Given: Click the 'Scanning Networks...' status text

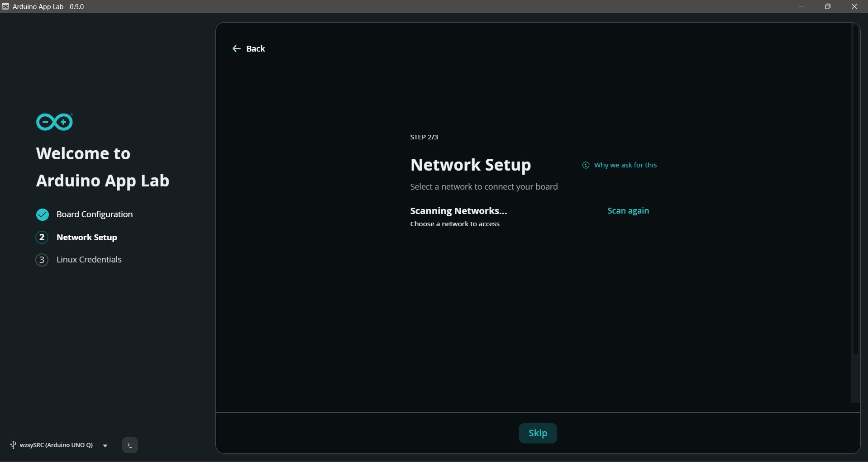Looking at the screenshot, I should [458, 211].
